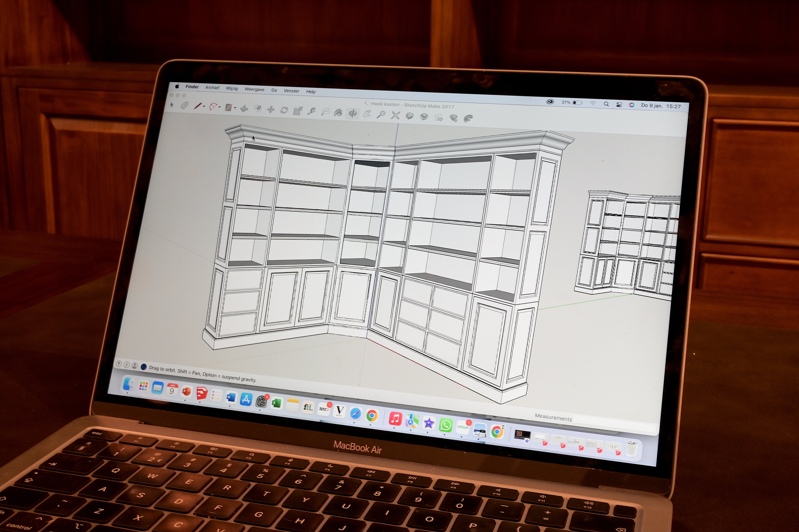Select the Paint Bucket tool
Screen dimensions: 799x532
[x=338, y=113]
